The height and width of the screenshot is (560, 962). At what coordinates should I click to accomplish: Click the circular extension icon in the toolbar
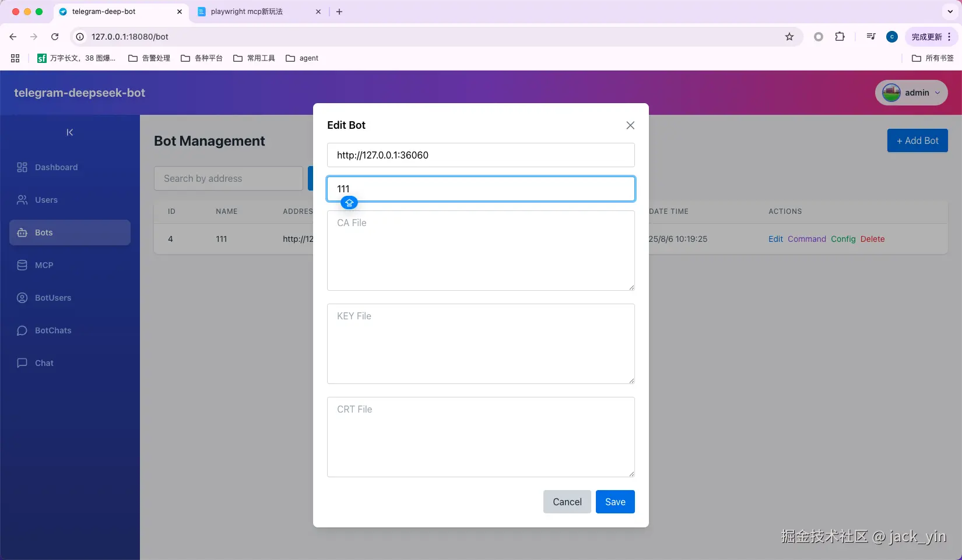coord(819,37)
